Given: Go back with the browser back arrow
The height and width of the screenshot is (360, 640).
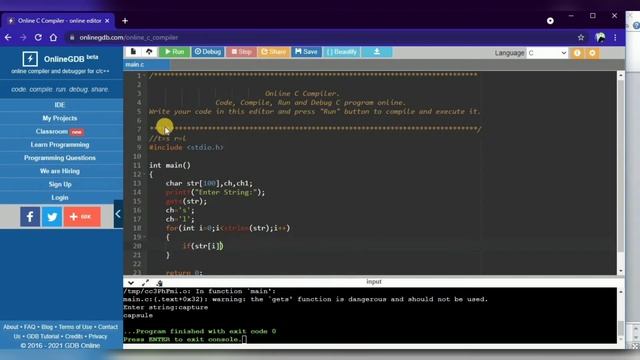Looking at the screenshot, I should point(8,38).
